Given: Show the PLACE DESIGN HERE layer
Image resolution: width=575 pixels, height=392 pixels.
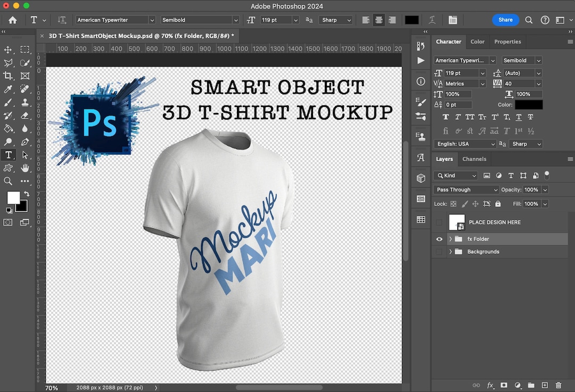Looking at the screenshot, I should coord(439,222).
